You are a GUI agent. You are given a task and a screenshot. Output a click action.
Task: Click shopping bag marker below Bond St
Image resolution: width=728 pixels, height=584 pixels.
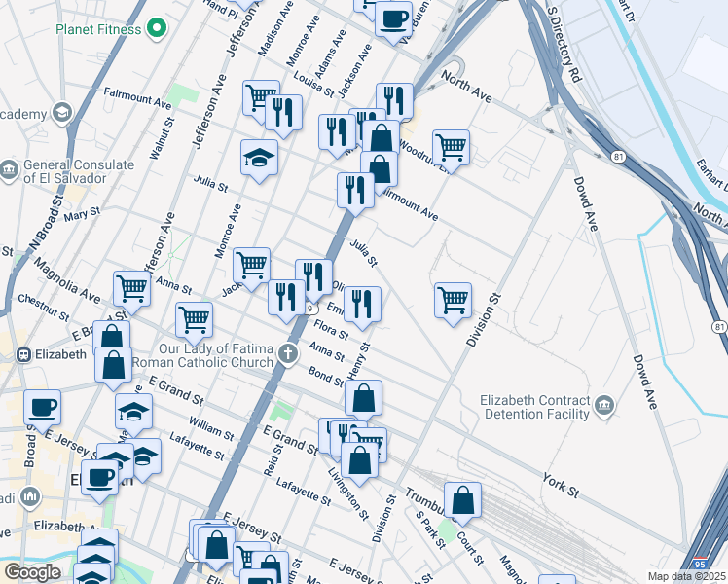coord(364,399)
